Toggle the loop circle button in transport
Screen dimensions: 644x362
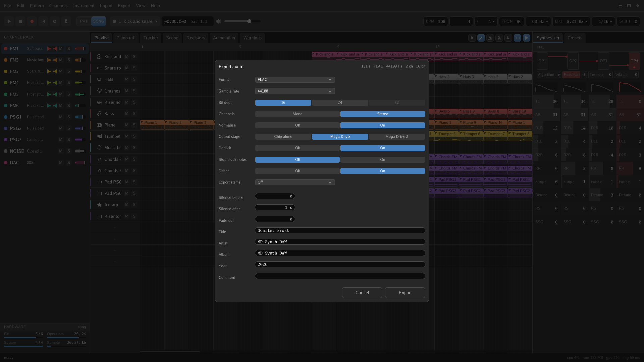pyautogui.click(x=55, y=21)
